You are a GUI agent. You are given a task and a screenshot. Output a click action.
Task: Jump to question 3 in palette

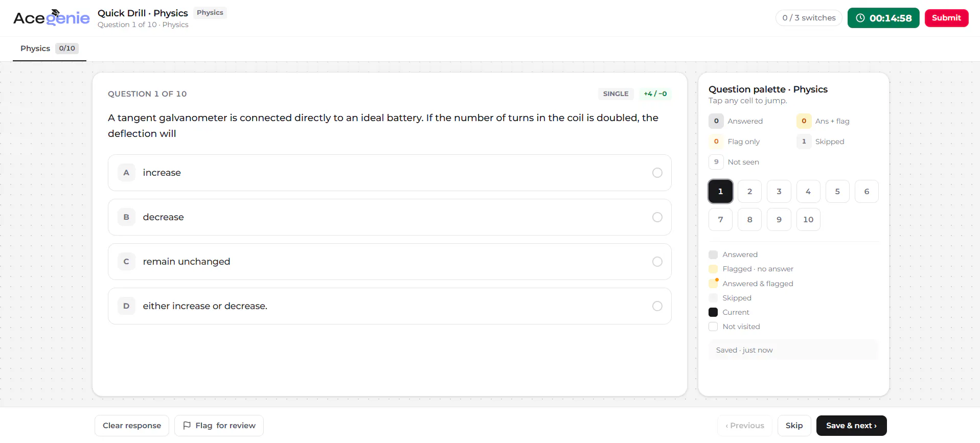point(779,192)
